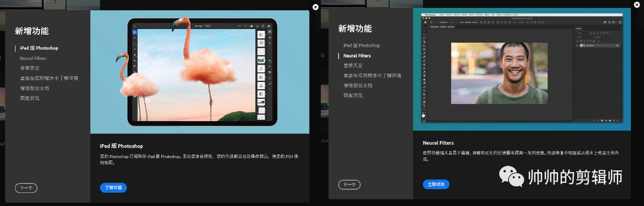Viewport: 644px width, 206px height.
Task: Click 'iPad 版 Photoshop' heading below the flamingo image
Action: [121, 146]
